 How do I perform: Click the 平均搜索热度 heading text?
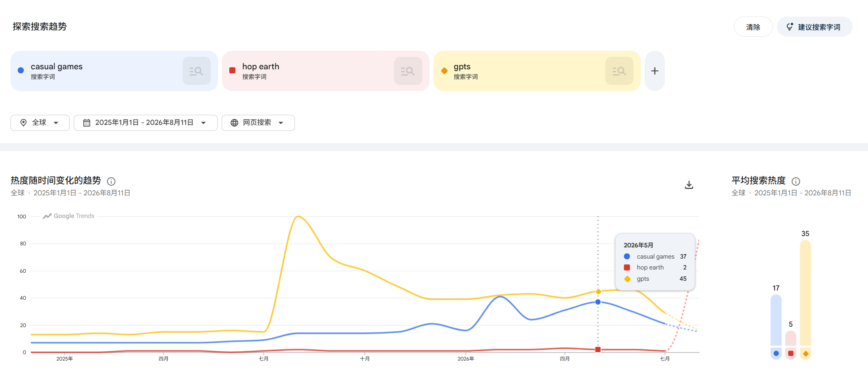[x=759, y=180]
